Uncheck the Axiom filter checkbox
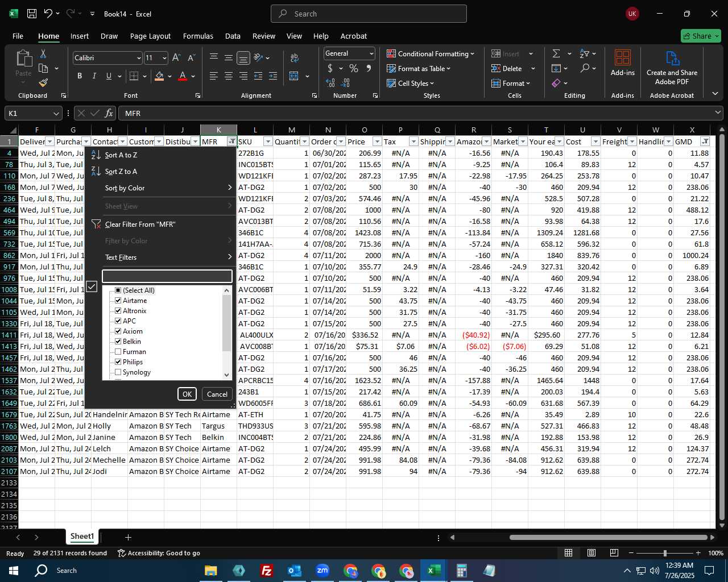The image size is (728, 582). pyautogui.click(x=118, y=331)
